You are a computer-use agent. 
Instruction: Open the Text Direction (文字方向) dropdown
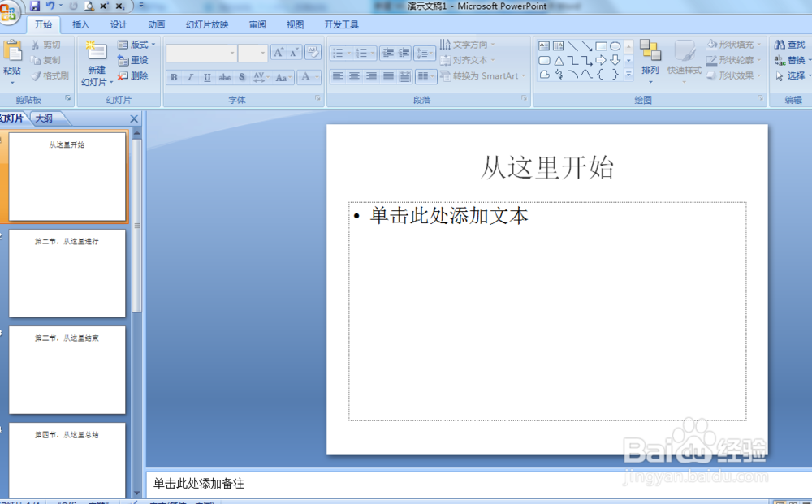click(x=468, y=45)
